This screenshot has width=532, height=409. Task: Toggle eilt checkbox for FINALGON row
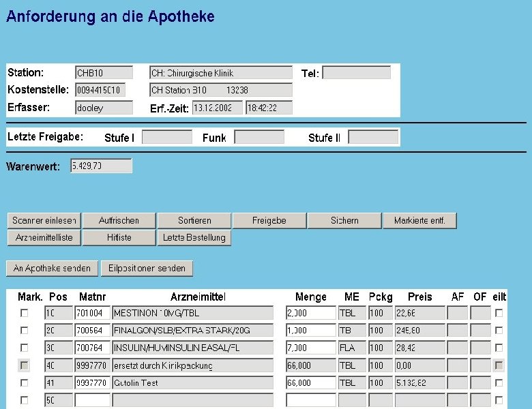point(499,331)
